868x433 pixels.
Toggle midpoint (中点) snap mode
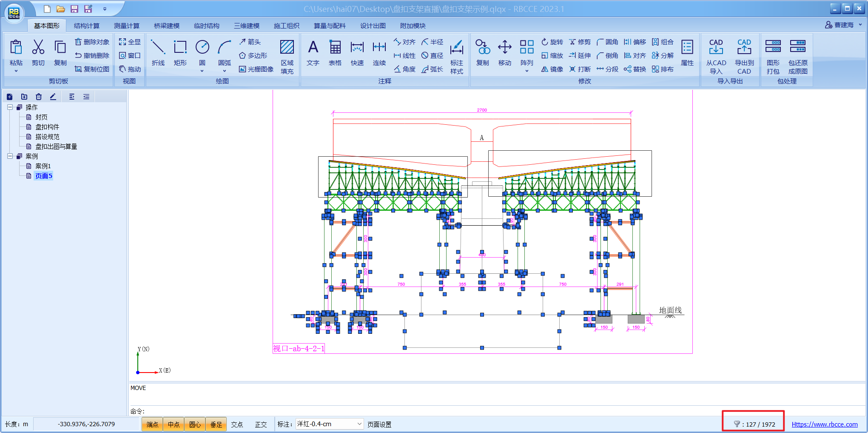(x=174, y=424)
